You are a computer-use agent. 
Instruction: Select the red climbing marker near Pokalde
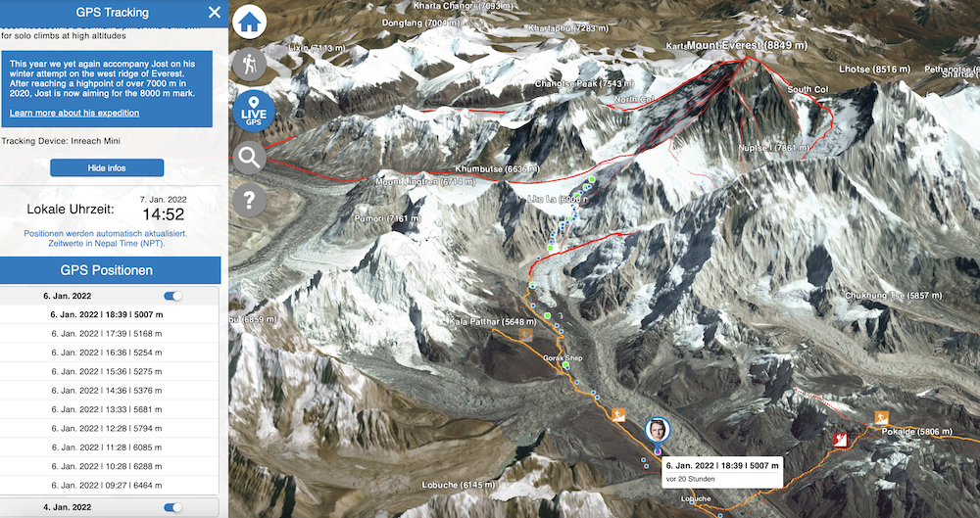[x=840, y=440]
